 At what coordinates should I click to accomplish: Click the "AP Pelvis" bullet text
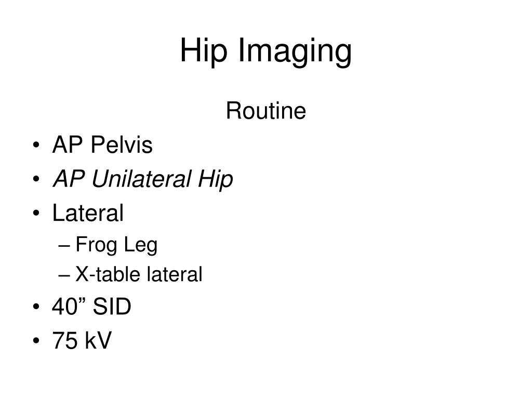[x=102, y=145]
